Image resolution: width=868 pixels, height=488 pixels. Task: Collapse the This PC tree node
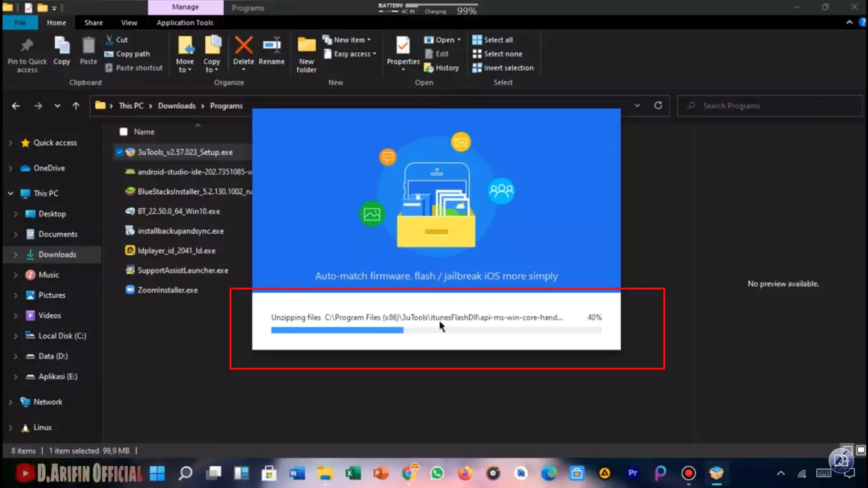[10, 193]
